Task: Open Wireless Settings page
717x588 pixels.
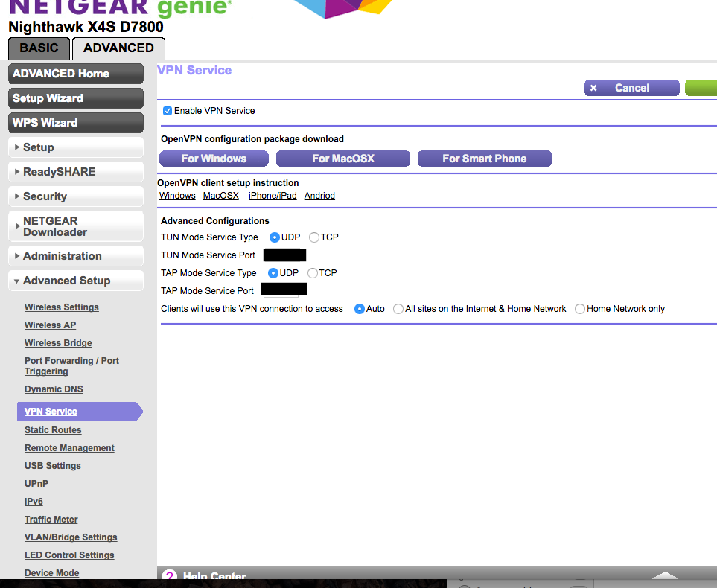Action: tap(62, 307)
